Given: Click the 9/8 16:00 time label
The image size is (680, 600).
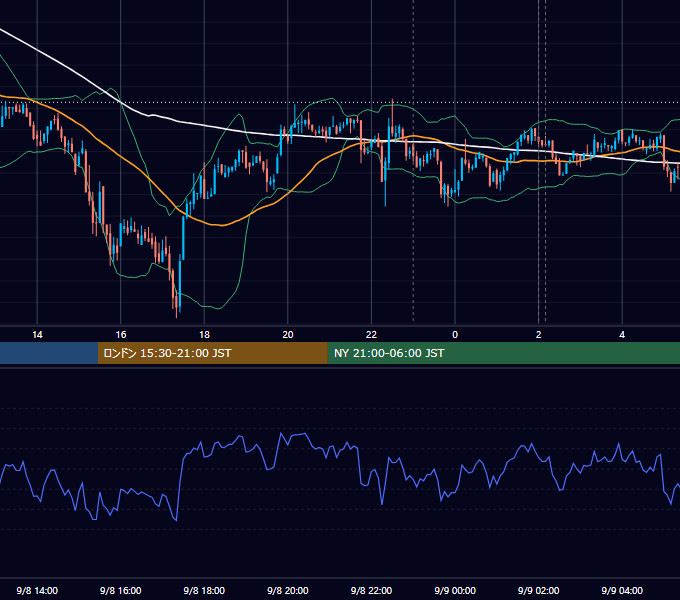Looking at the screenshot, I should (121, 591).
